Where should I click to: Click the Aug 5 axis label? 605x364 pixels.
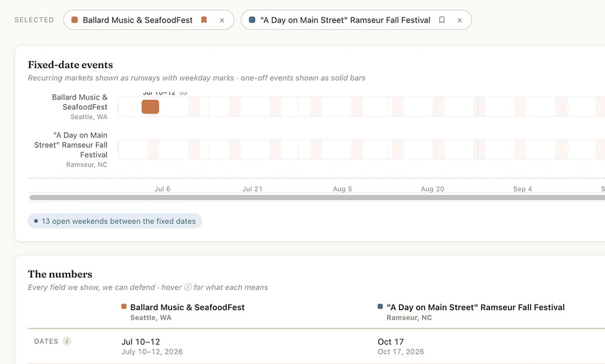tap(343, 189)
